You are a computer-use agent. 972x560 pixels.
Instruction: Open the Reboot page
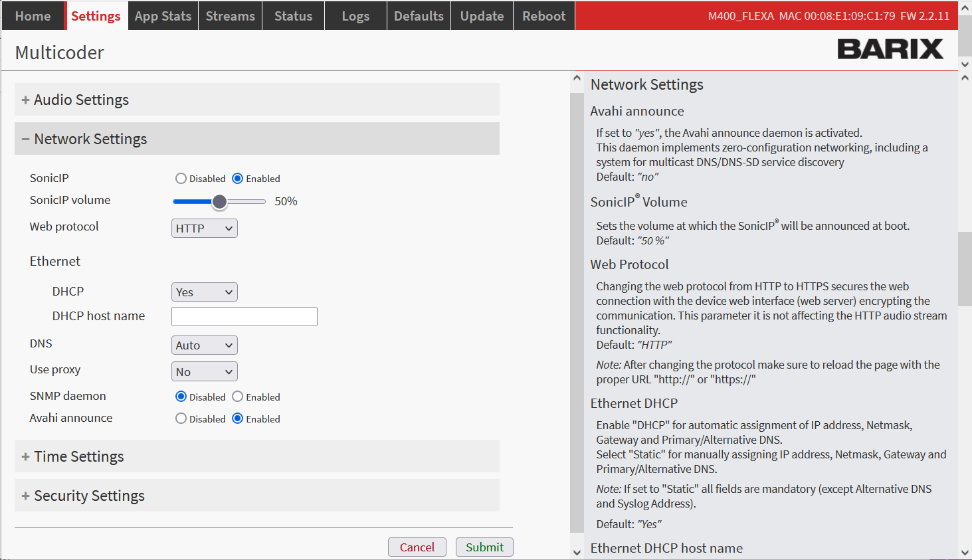click(x=543, y=16)
